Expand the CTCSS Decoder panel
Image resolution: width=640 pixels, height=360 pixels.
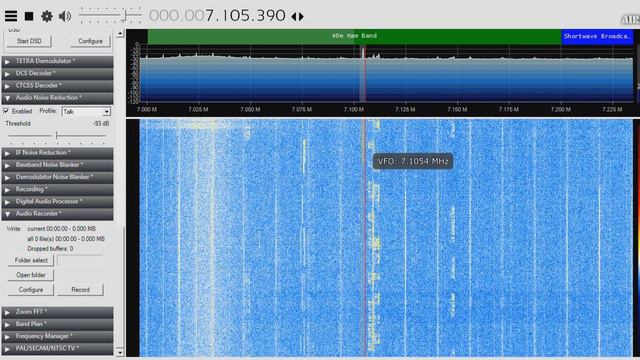click(x=58, y=86)
